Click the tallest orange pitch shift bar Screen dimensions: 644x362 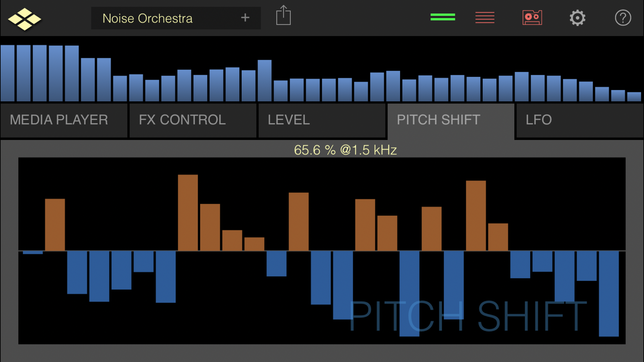[188, 212]
